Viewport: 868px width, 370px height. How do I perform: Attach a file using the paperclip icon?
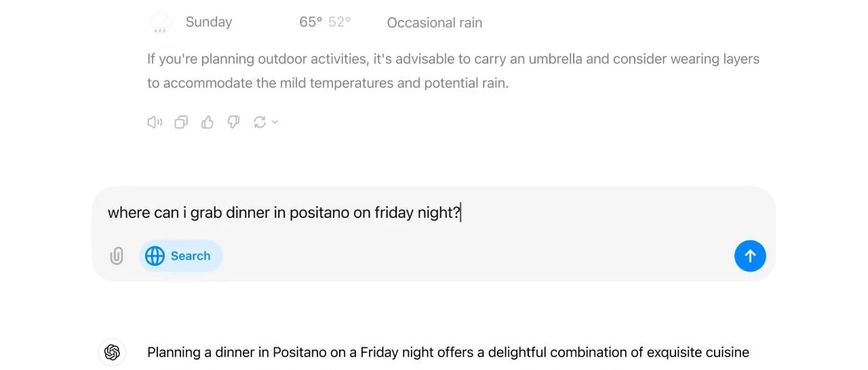(x=117, y=256)
